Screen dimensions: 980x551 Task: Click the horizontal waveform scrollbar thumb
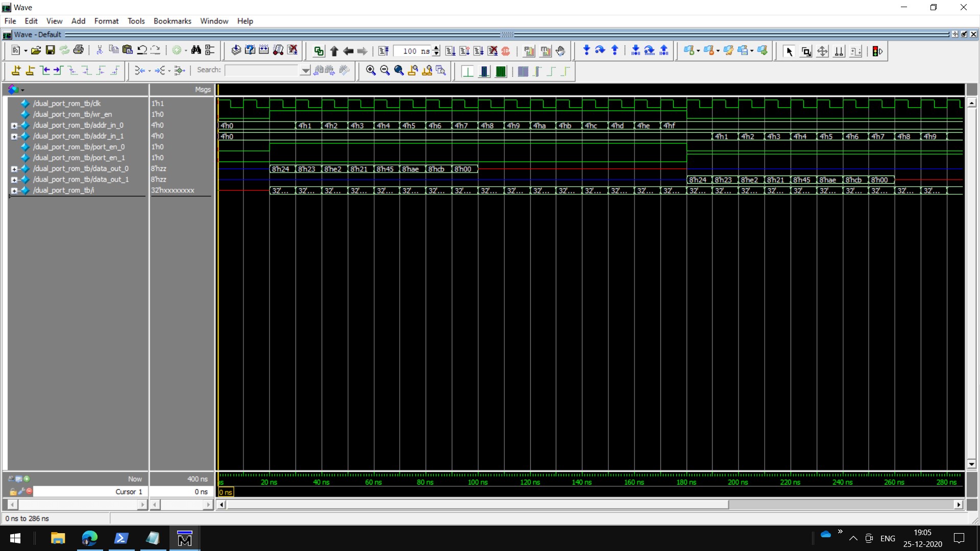pos(477,505)
